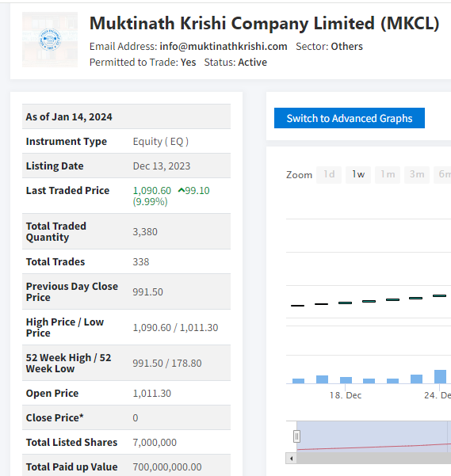Click the volume bar above 18. Dec
The image size is (451, 476).
pyautogui.click(x=346, y=380)
